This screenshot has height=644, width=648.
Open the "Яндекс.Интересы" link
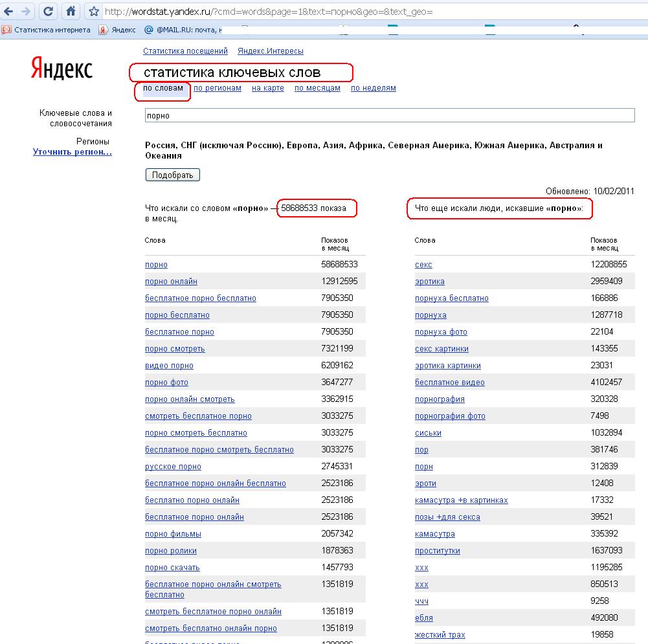point(271,51)
